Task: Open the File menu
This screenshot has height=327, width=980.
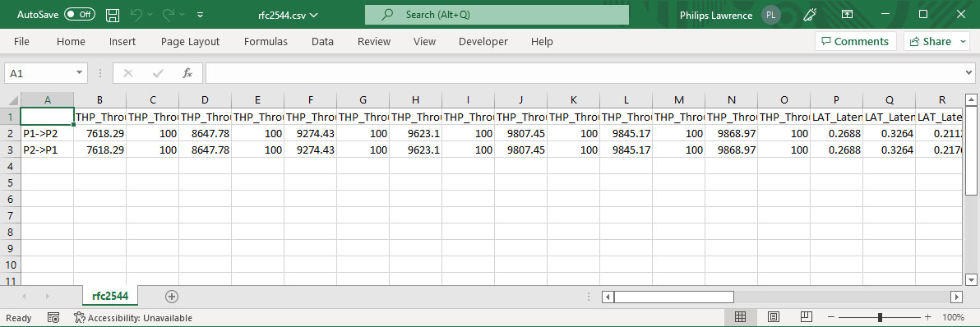Action: click(22, 42)
